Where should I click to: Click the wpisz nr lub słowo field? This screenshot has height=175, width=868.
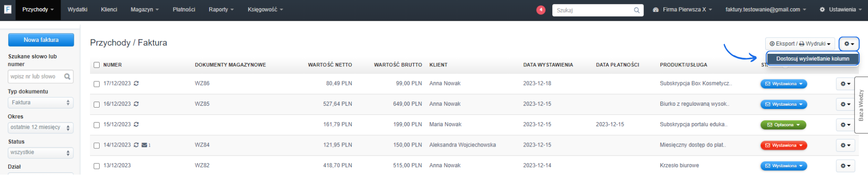pyautogui.click(x=36, y=76)
